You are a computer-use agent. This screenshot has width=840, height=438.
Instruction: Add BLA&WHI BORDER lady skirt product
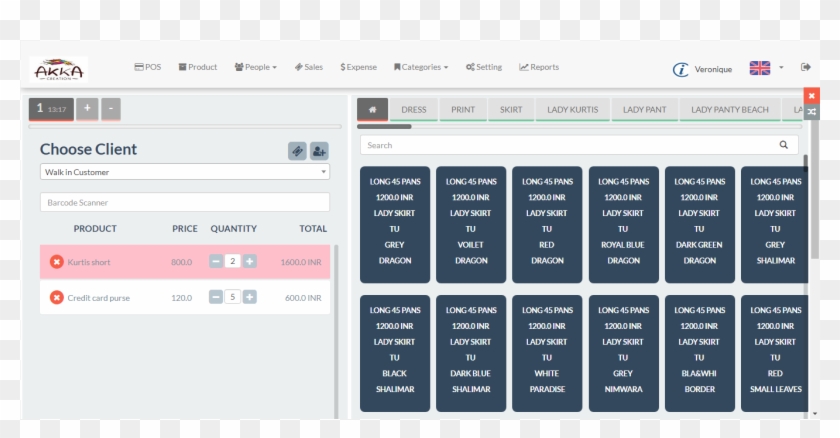700,353
